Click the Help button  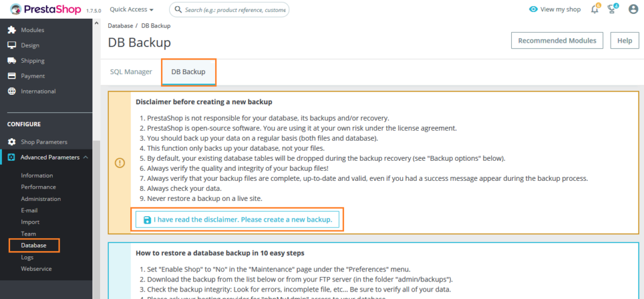624,41
